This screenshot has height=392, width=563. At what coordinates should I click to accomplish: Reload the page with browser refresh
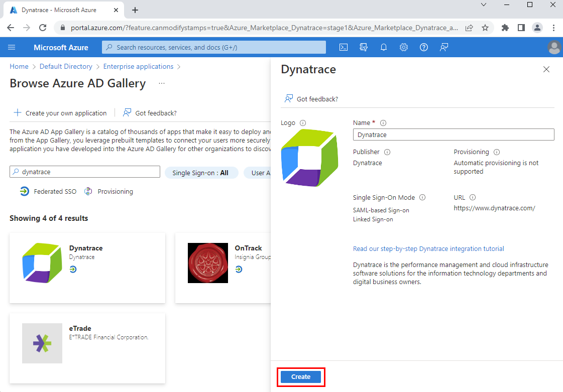(43, 28)
